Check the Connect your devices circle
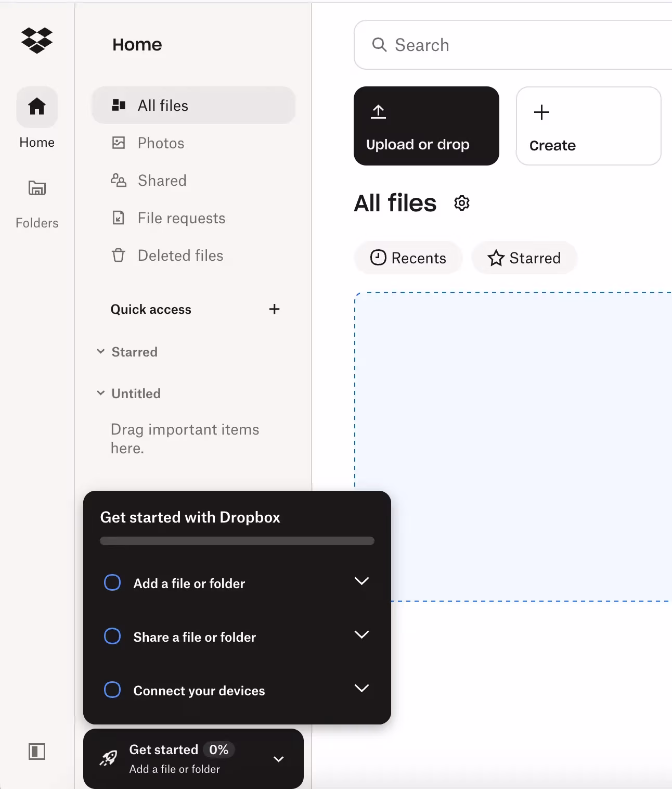The image size is (672, 789). (112, 690)
